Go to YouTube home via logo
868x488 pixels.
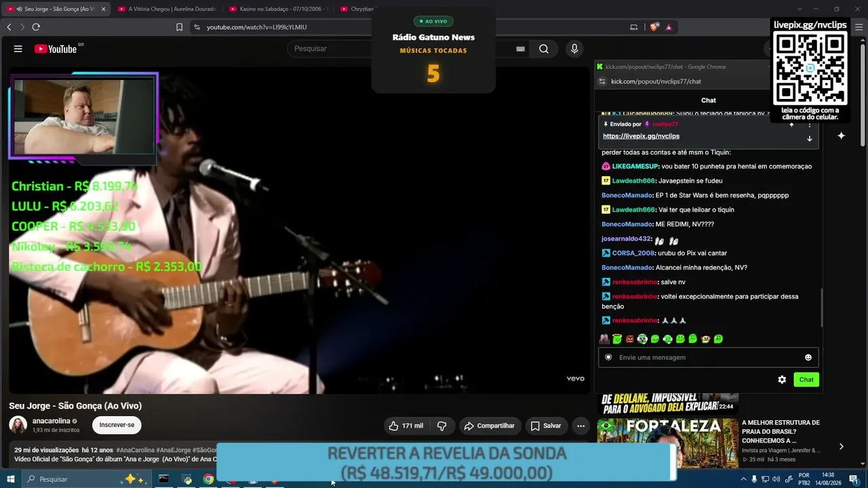point(56,49)
